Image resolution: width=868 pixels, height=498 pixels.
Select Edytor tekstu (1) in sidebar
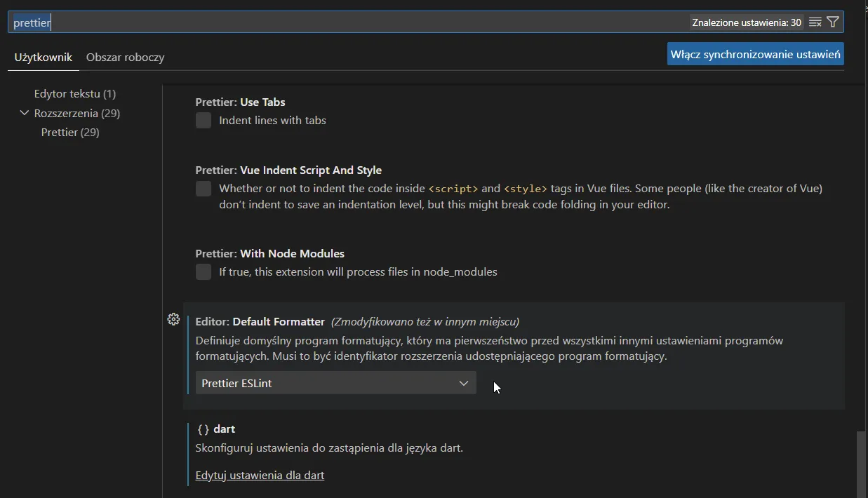[75, 94]
